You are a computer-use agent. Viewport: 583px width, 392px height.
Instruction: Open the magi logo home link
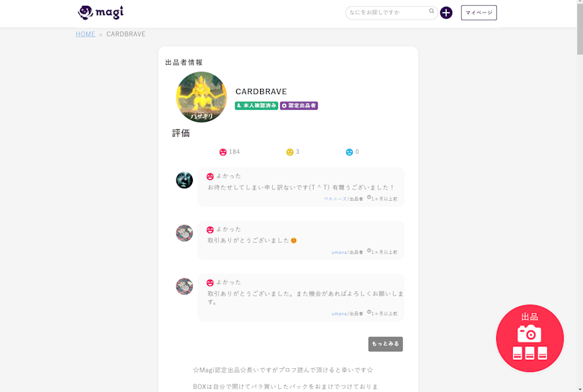click(100, 13)
